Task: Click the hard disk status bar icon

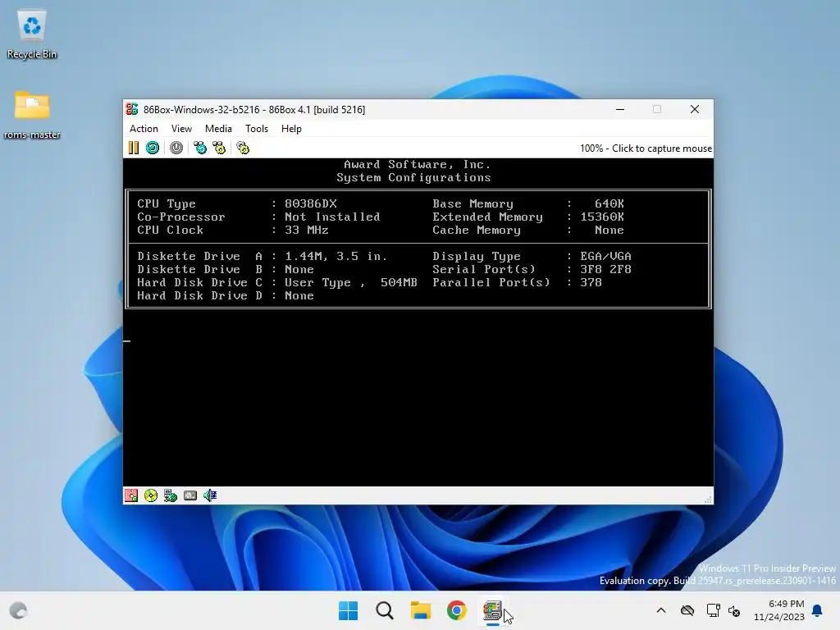Action: 171,495
